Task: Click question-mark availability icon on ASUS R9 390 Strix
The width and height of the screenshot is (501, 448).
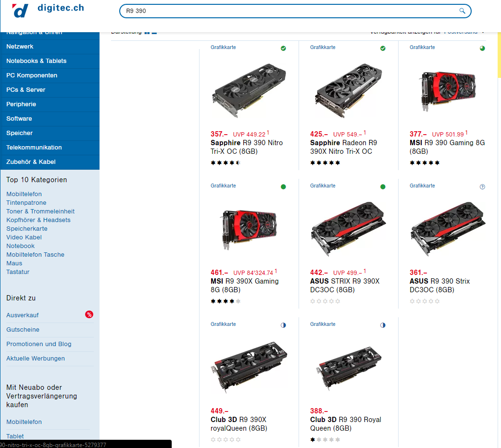Action: coord(482,187)
